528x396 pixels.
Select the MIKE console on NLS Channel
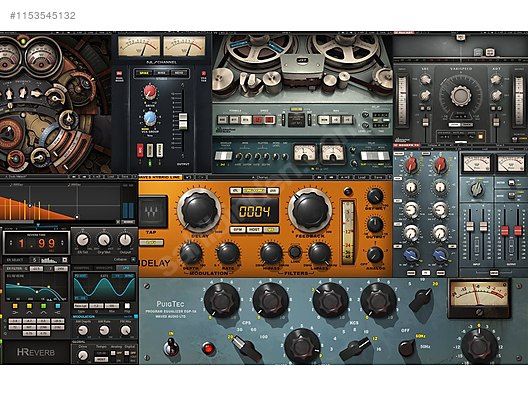(162, 73)
